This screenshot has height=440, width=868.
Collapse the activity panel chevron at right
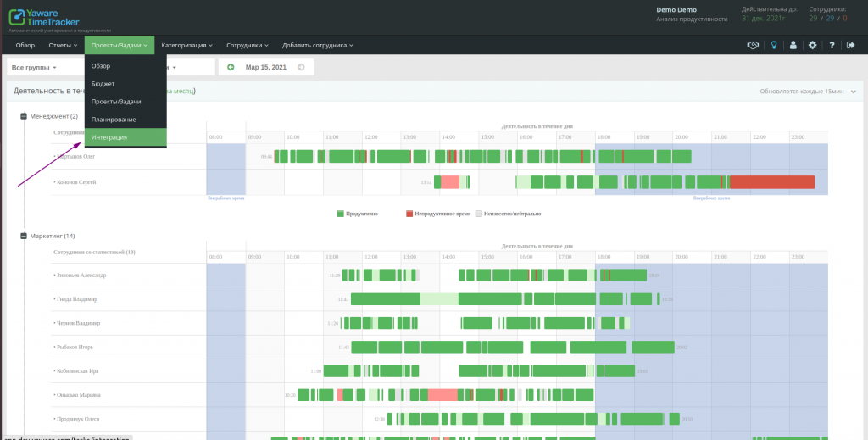tap(853, 92)
